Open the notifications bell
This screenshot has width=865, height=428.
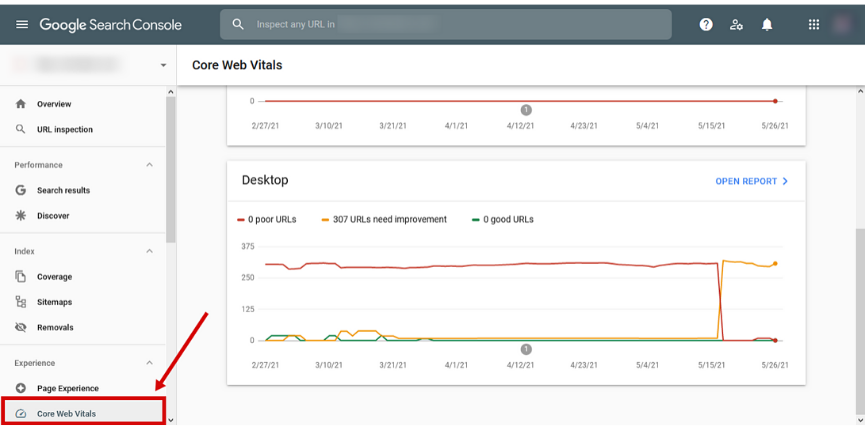[767, 24]
